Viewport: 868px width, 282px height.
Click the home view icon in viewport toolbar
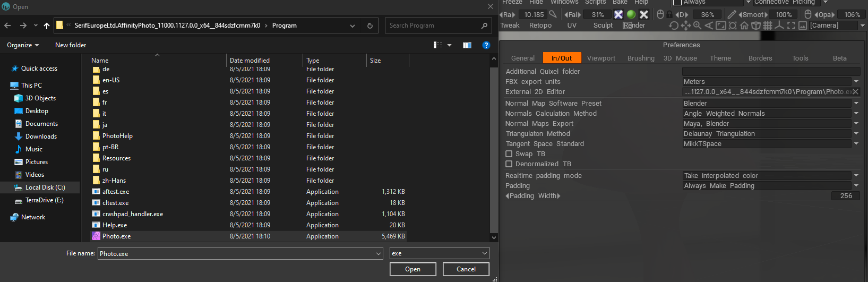744,25
